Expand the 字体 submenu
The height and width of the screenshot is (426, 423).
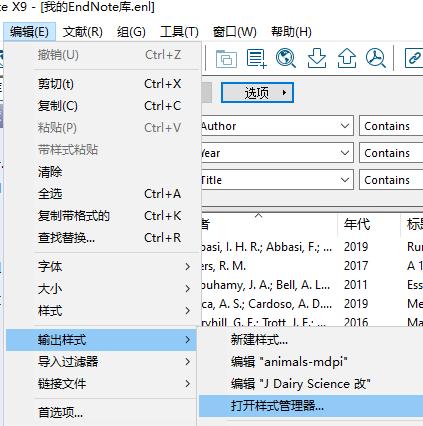[x=103, y=266]
